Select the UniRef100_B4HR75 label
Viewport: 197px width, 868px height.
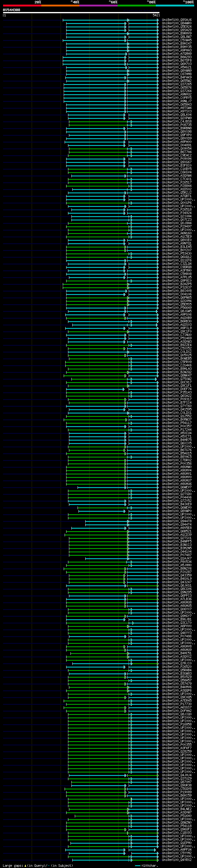pos(177,440)
